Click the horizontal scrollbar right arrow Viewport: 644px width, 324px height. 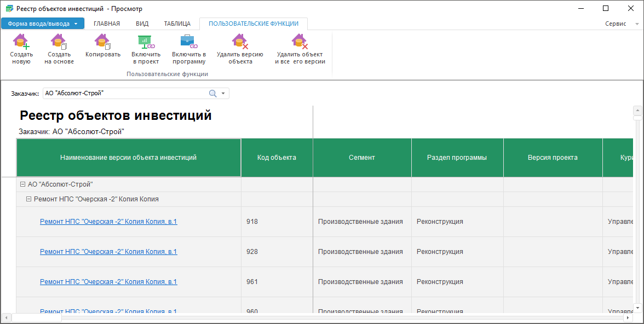(629, 318)
